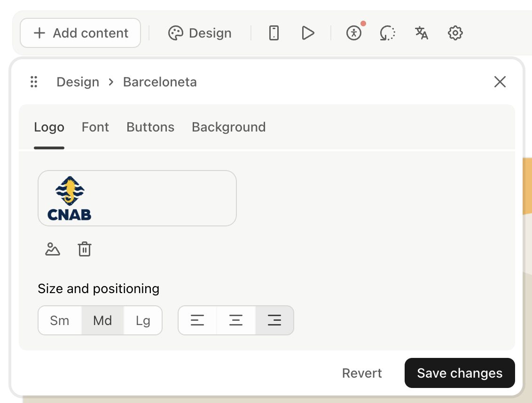Set logo size to Lg
This screenshot has height=403, width=532.
pyautogui.click(x=143, y=320)
